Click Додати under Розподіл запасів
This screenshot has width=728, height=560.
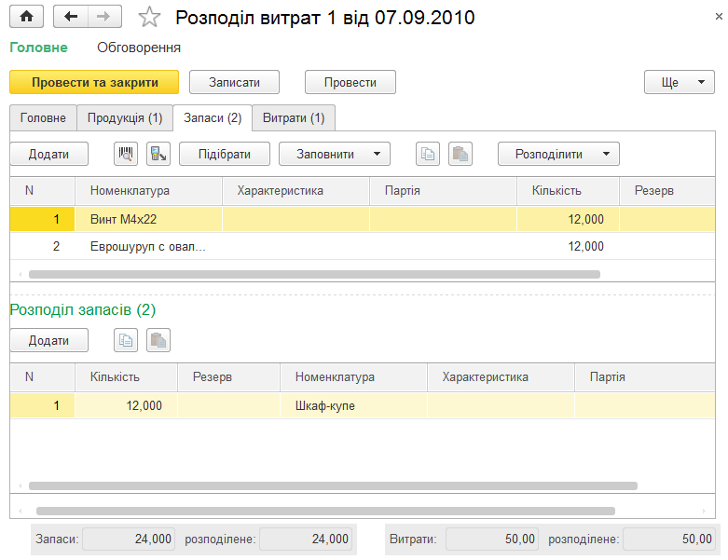pyautogui.click(x=48, y=340)
